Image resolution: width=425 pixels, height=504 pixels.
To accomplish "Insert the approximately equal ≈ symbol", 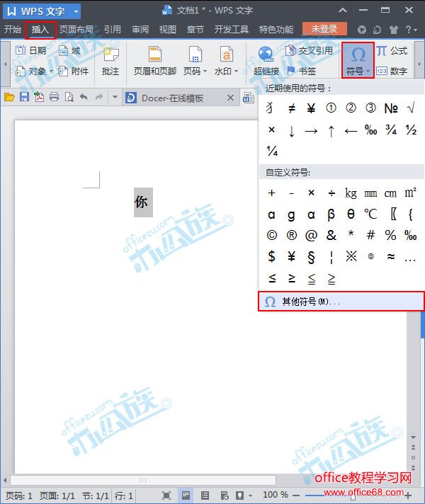I will [390, 256].
